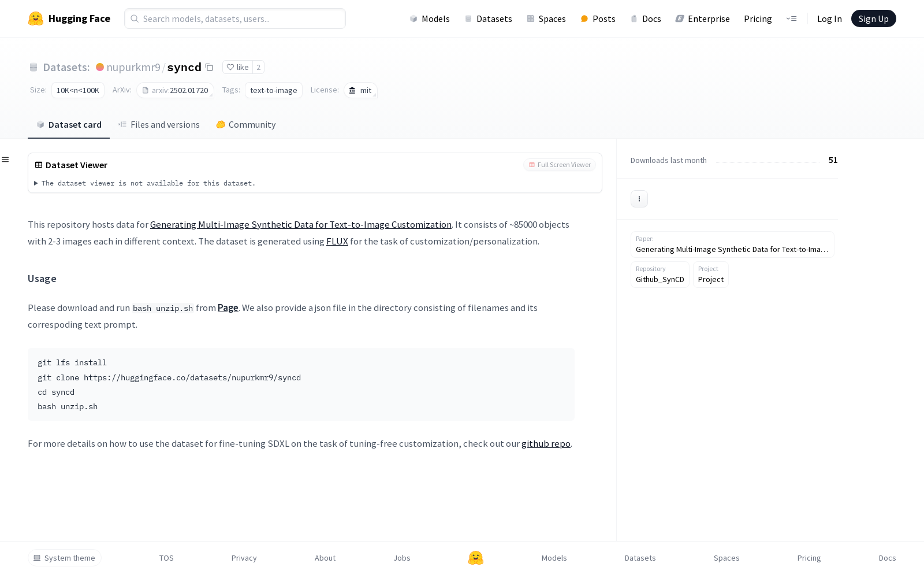Click nupurkmr9 username in breadcrumb

[133, 67]
